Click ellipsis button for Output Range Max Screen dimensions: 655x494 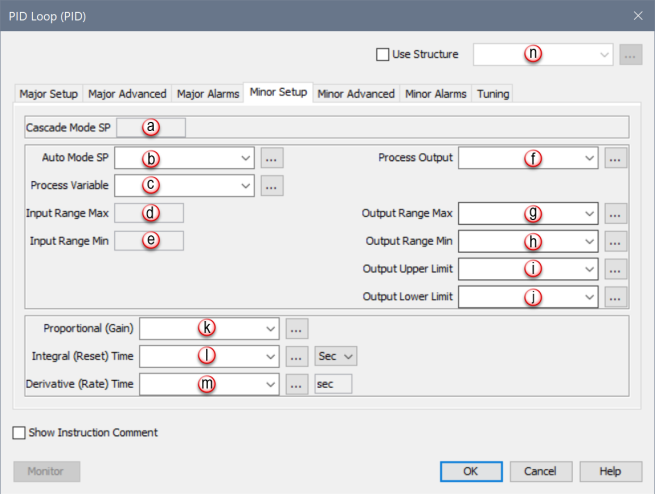616,213
